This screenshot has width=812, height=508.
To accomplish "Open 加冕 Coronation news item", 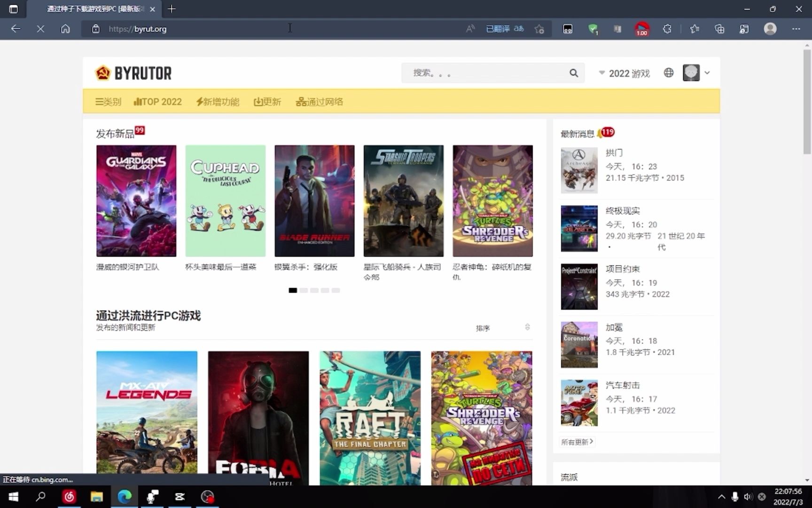I will (637, 345).
